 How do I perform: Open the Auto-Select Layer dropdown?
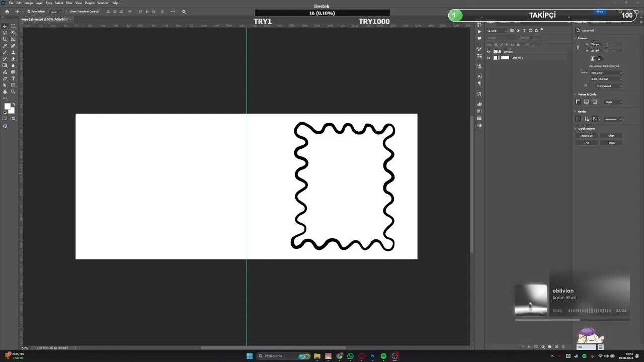(55, 12)
